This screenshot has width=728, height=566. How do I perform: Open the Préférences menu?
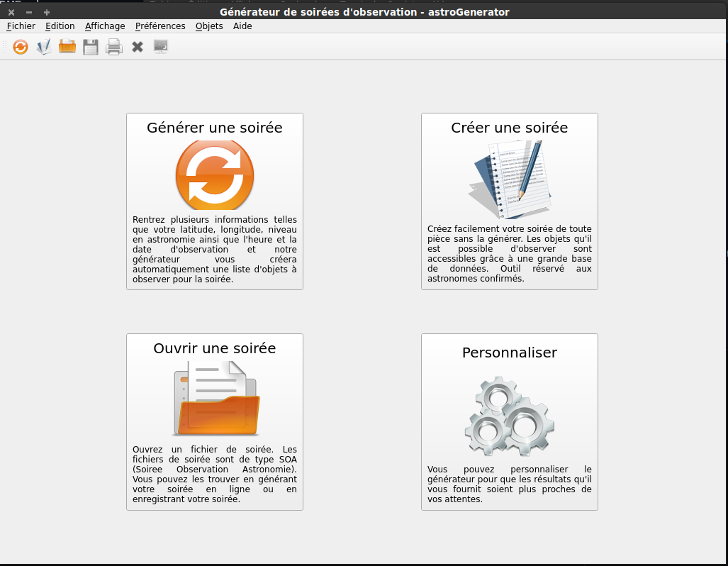click(160, 26)
